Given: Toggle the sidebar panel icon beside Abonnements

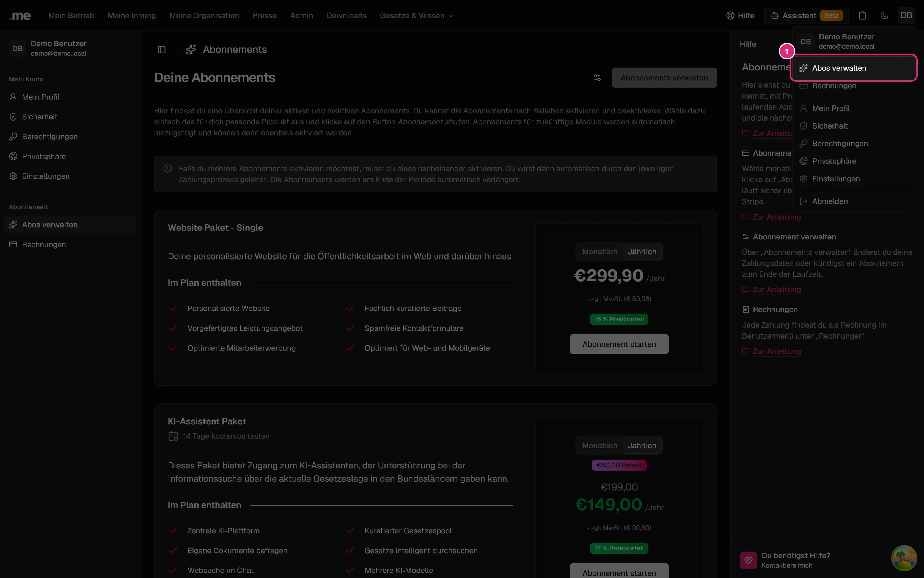Looking at the screenshot, I should click(x=161, y=50).
